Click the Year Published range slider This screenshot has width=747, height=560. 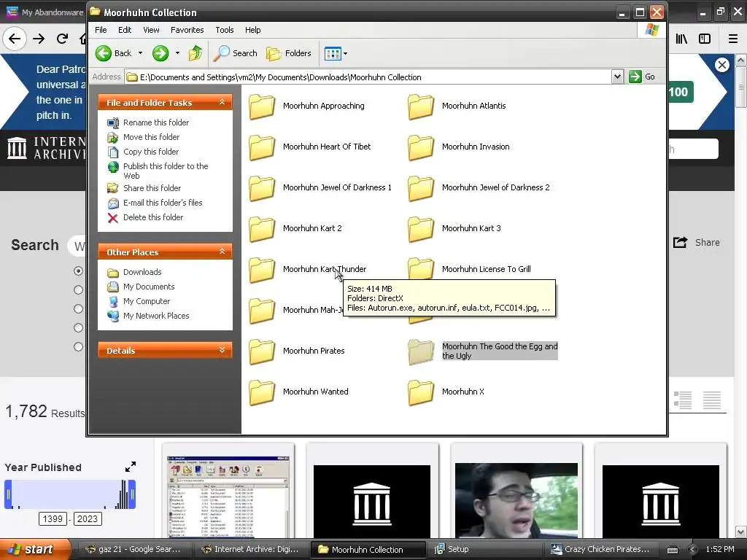tap(70, 494)
